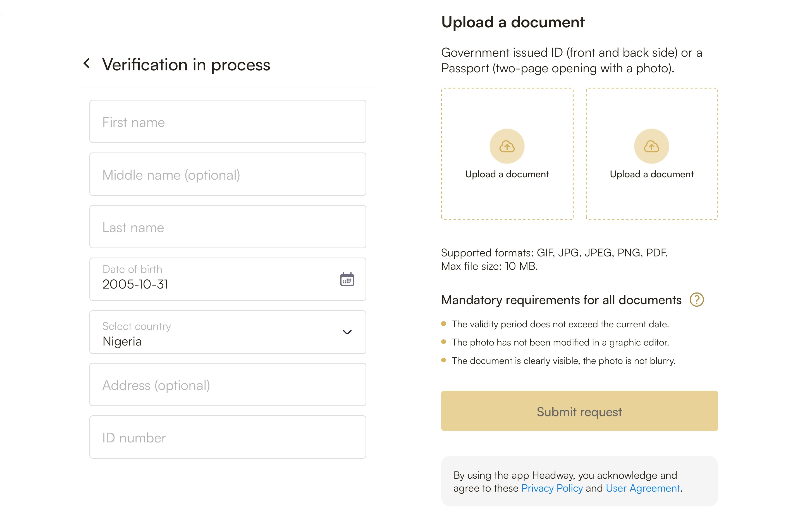Image resolution: width=812 pixels, height=524 pixels.
Task: Focus the Middle name (optional) field
Action: [228, 174]
